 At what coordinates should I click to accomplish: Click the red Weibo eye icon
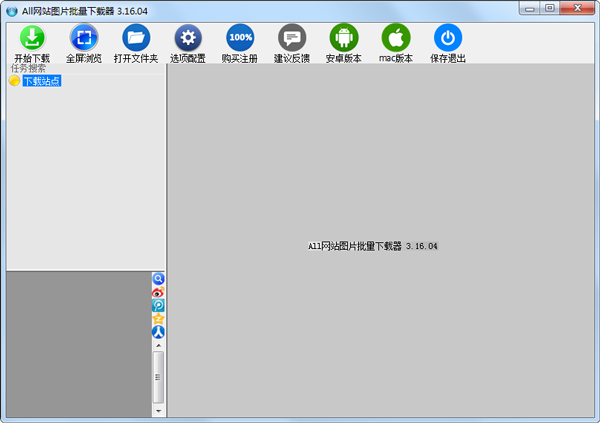click(x=158, y=292)
